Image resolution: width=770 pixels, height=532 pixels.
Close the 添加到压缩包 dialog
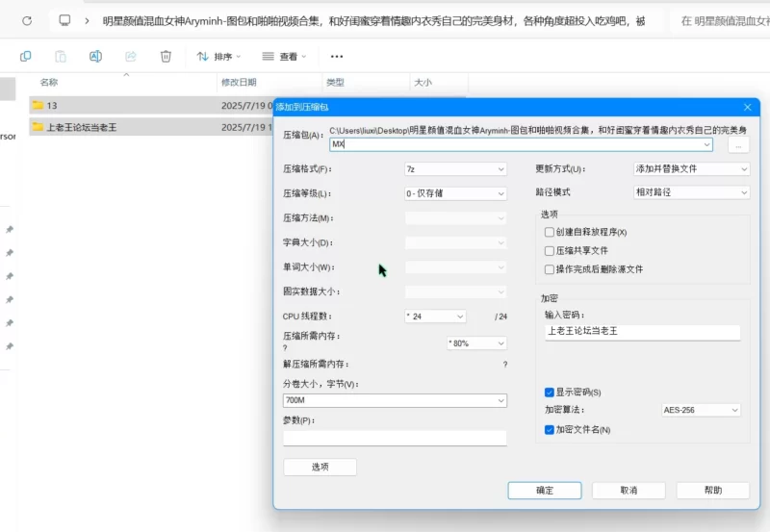(x=748, y=107)
